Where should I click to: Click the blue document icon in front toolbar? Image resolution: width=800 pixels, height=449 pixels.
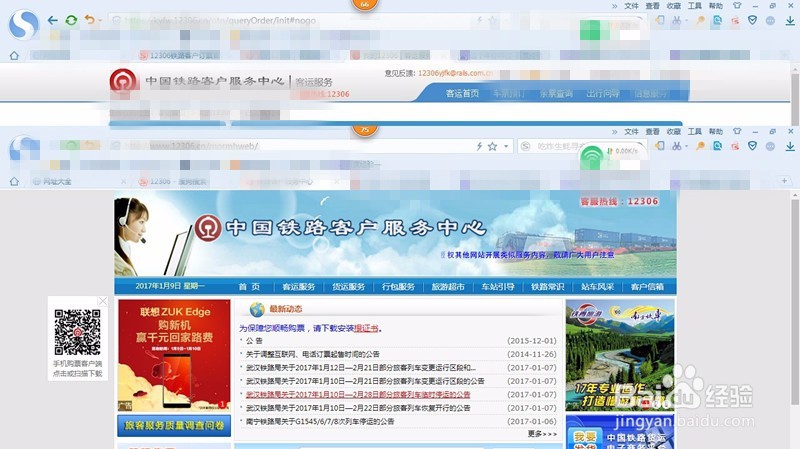717,146
